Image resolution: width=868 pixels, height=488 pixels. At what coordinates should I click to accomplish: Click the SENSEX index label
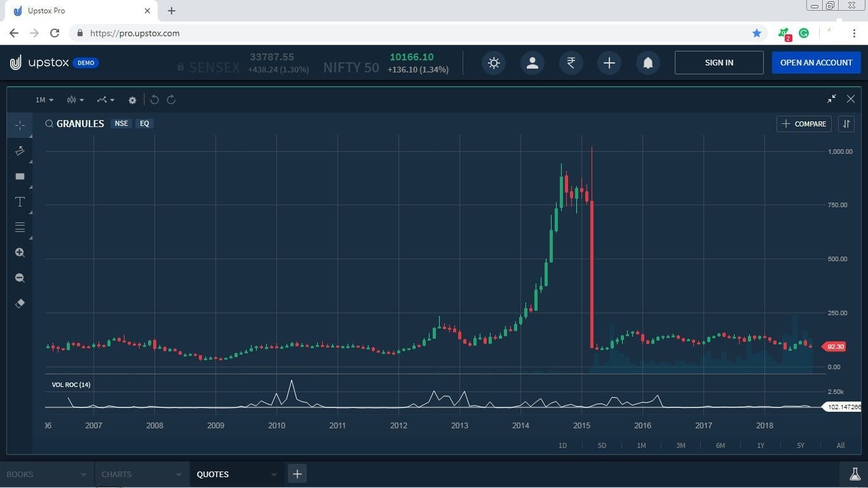214,67
